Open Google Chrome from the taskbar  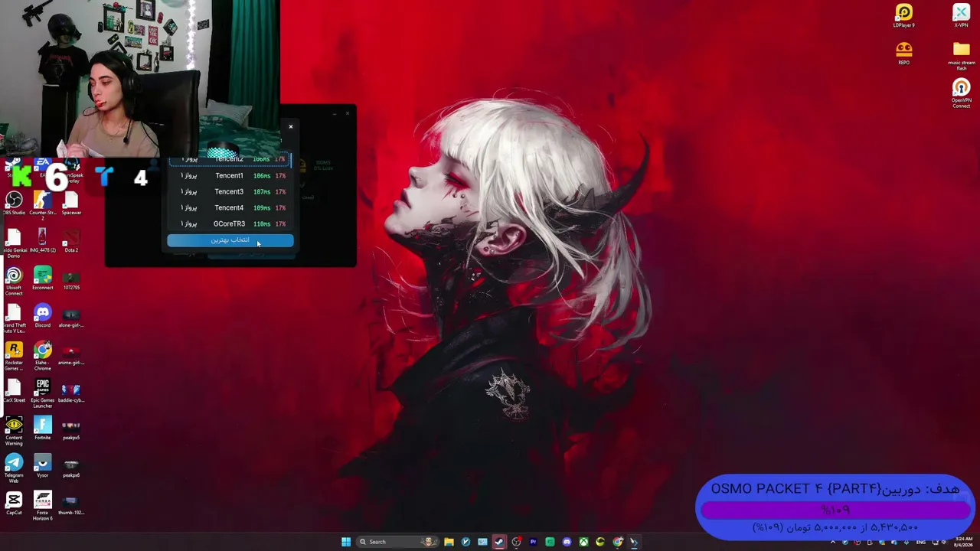pyautogui.click(x=617, y=542)
